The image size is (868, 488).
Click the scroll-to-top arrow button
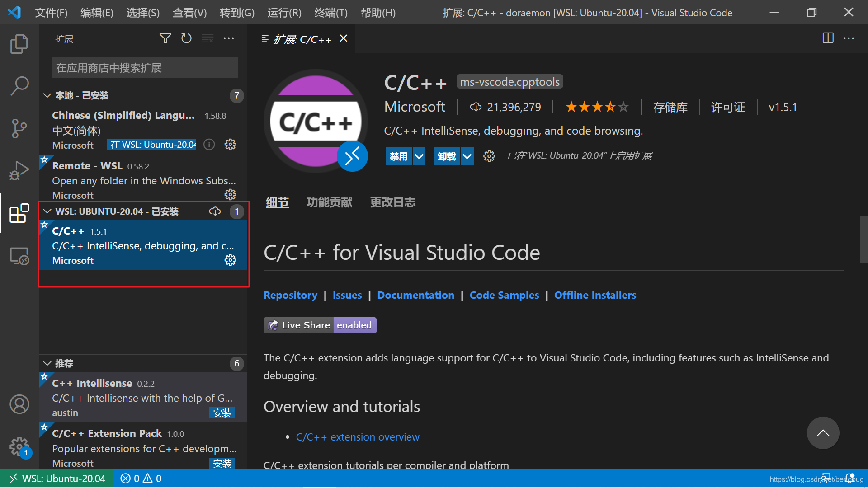click(x=823, y=433)
